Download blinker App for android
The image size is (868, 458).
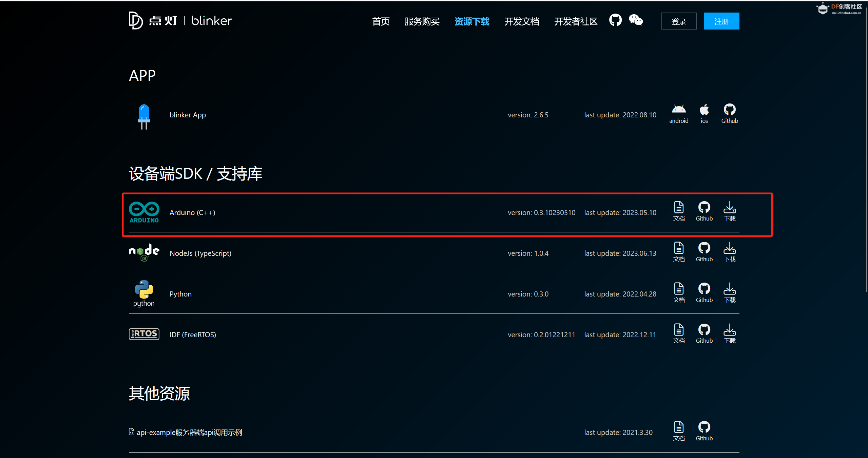click(679, 114)
